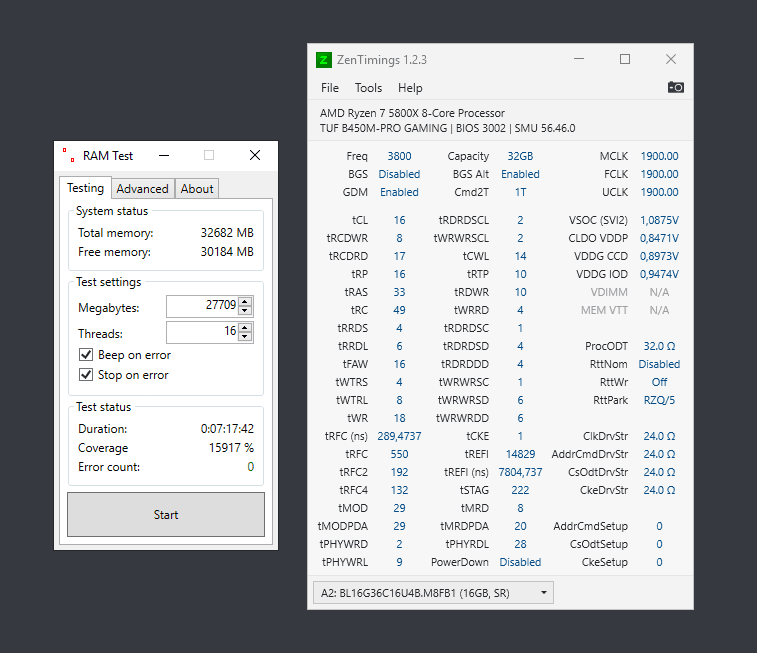Click the tREFI (ns) value 7804,737

520,472
